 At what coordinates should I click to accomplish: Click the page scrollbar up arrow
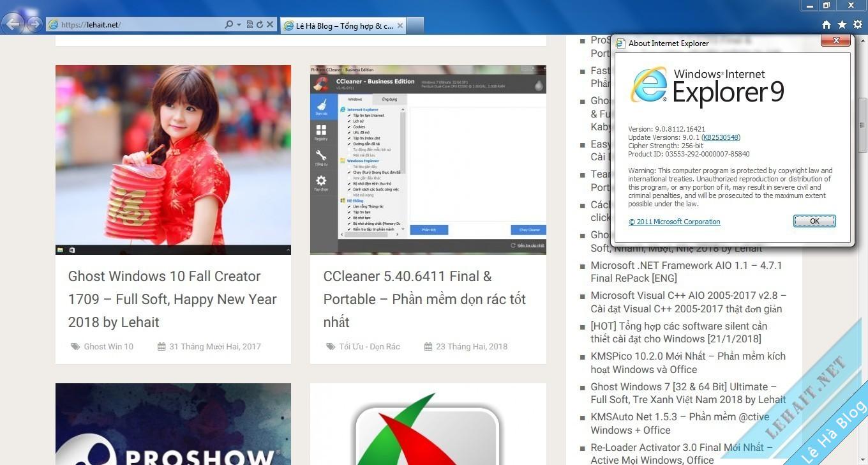click(x=862, y=40)
